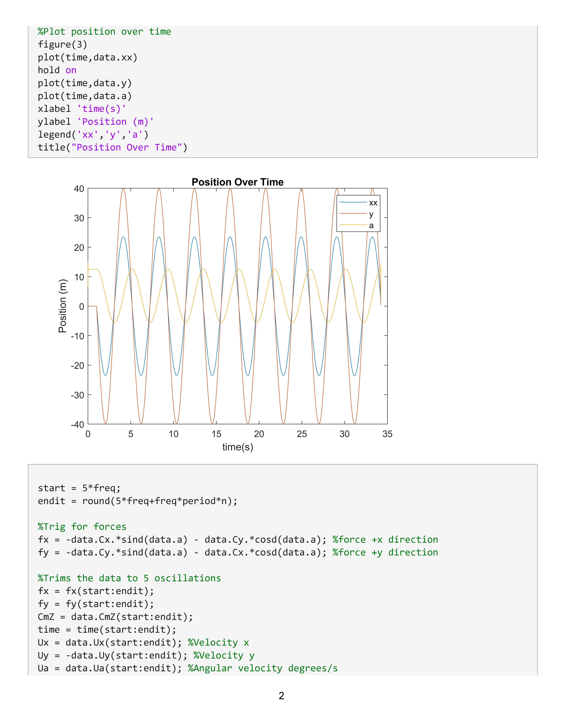Click the line 'plot(time,data.a)'
The width and height of the screenshot is (563, 728).
point(85,96)
